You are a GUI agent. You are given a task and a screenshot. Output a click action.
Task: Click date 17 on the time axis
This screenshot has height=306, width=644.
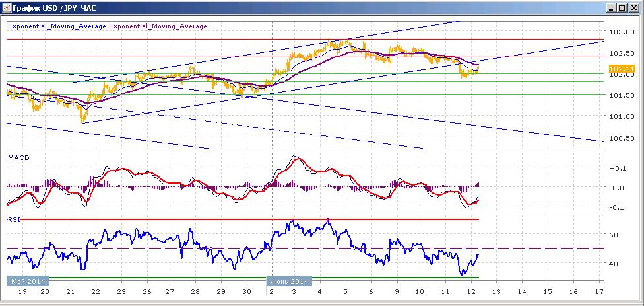pyautogui.click(x=598, y=291)
